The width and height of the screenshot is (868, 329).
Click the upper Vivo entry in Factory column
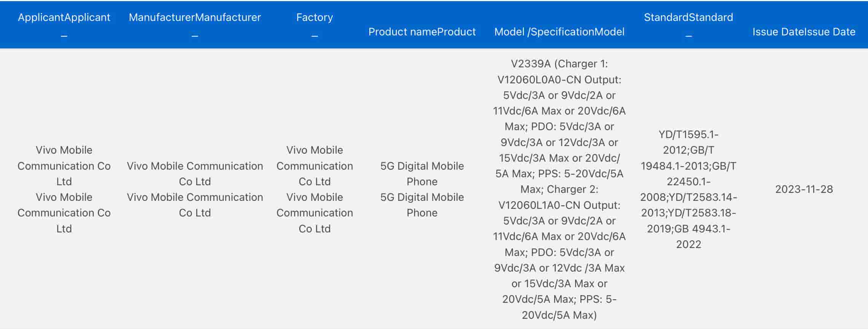[x=315, y=166]
